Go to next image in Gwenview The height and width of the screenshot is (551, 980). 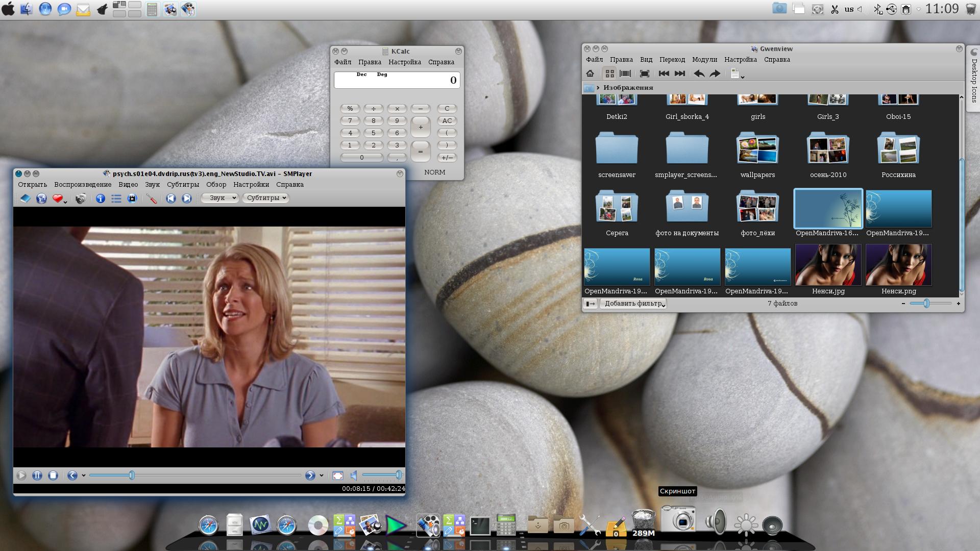680,73
